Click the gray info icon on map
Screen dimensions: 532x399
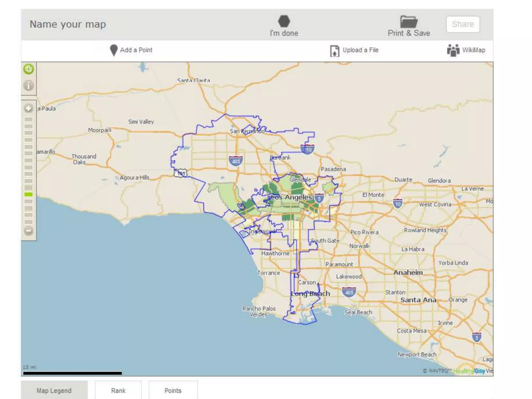pyautogui.click(x=29, y=85)
